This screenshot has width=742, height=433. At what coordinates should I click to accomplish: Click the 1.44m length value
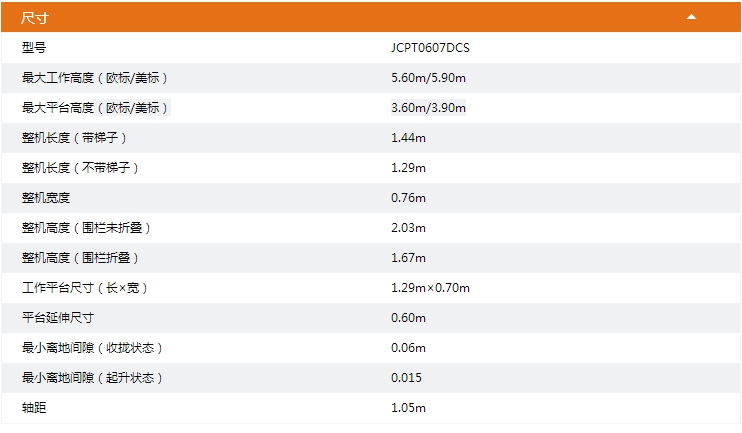click(408, 138)
